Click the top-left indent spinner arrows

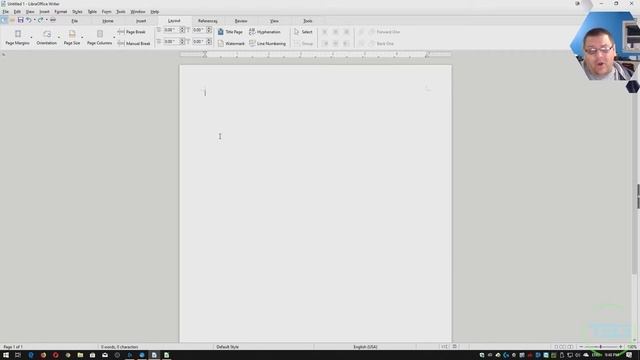click(x=182, y=30)
